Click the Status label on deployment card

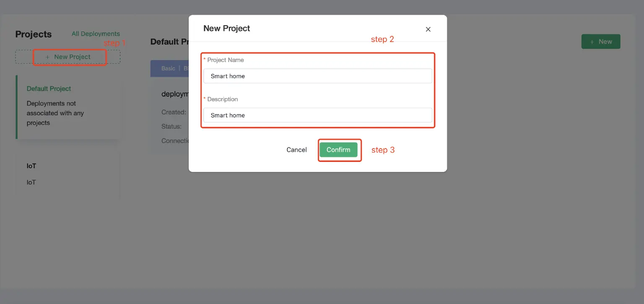171,127
